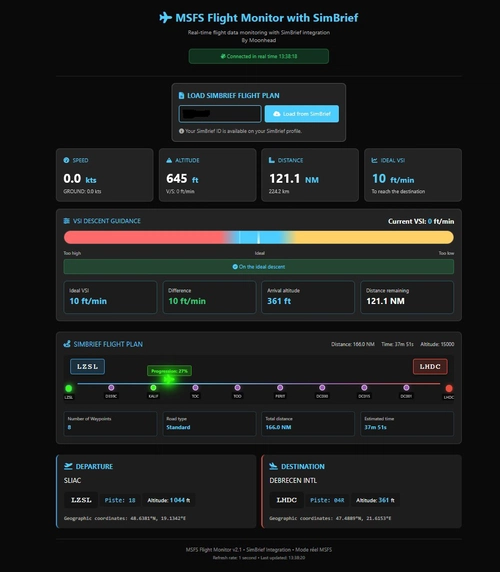
Task: Click the Estimated time 37m 51s box
Action: tap(407, 424)
